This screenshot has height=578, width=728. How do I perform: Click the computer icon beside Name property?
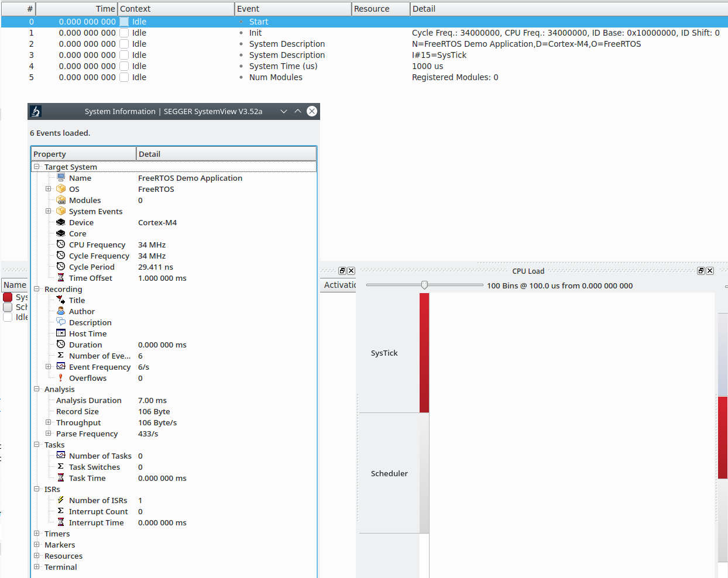tap(61, 178)
